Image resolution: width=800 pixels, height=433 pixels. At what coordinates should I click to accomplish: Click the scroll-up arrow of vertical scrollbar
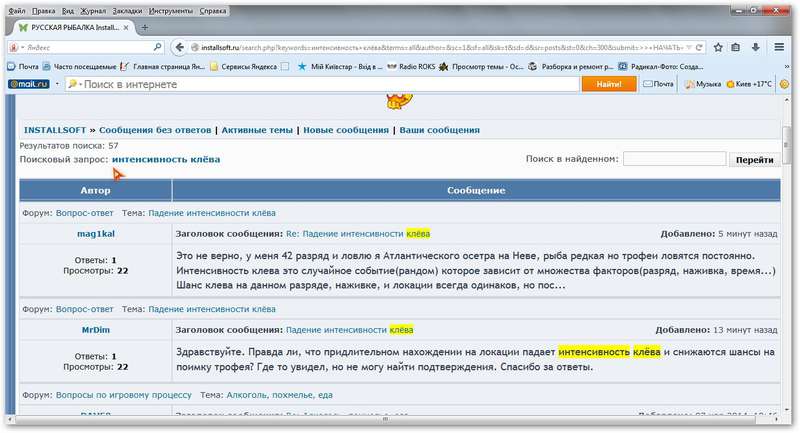pyautogui.click(x=786, y=100)
